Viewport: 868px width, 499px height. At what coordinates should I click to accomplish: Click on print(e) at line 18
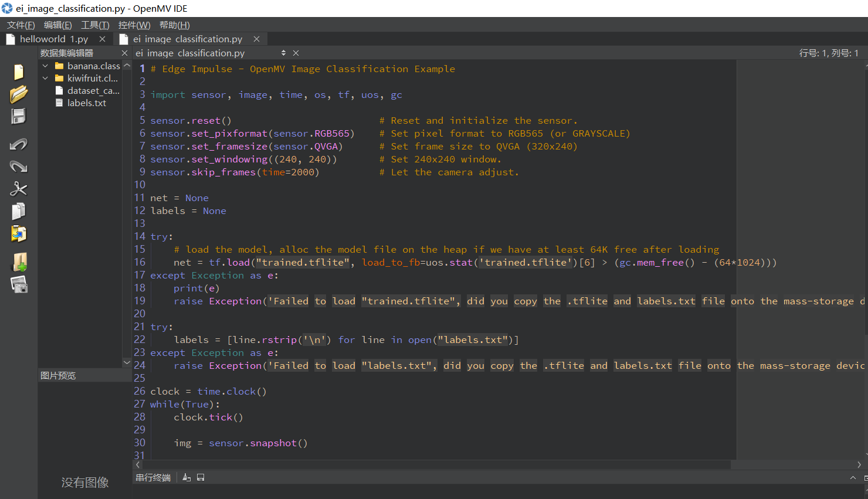196,288
